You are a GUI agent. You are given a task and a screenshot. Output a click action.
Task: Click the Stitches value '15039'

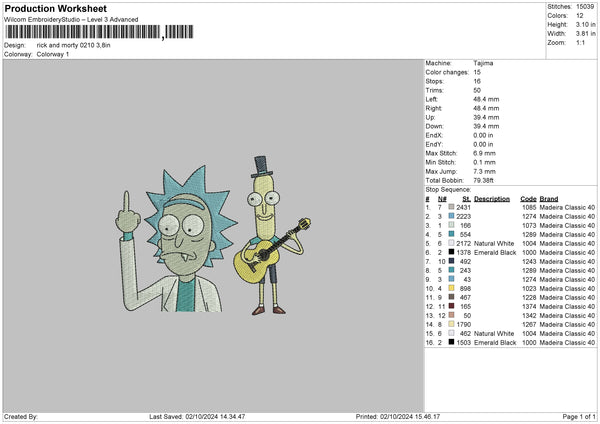(x=585, y=7)
